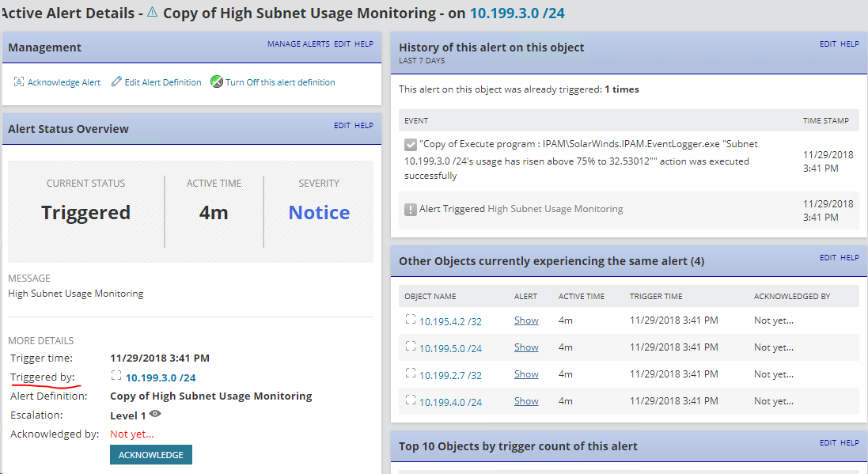
Task: Open the Triggered by 10.199.3.0 /24 link
Action: click(x=161, y=377)
